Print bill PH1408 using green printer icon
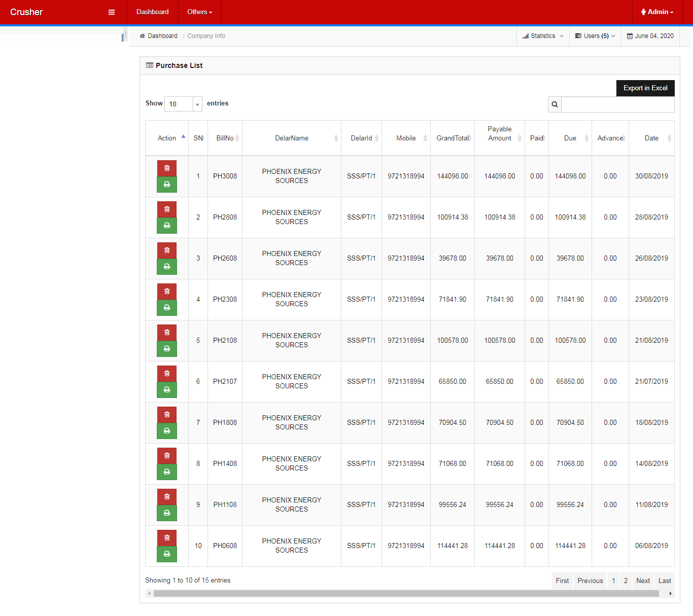693x616 pixels. click(167, 472)
